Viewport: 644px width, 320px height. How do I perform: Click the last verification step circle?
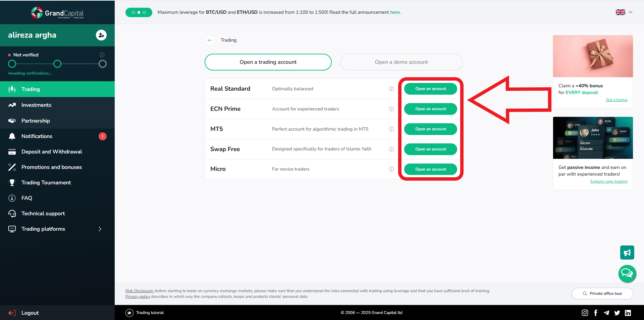[103, 64]
